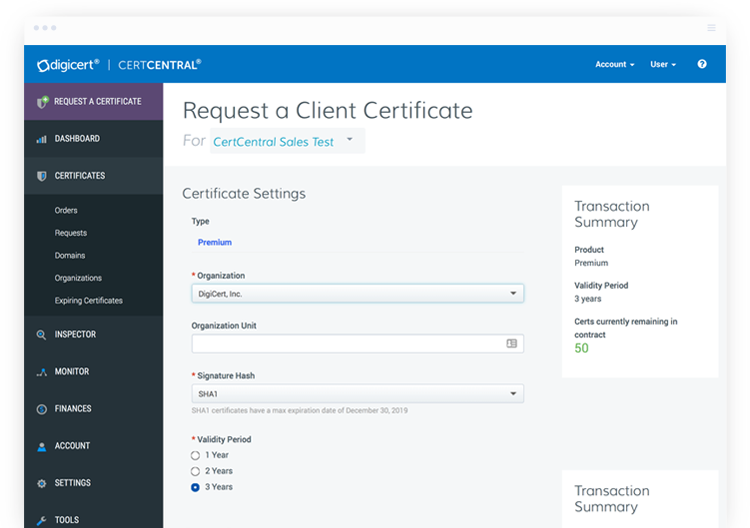
Task: Click the Monitor graph icon
Action: (x=42, y=372)
